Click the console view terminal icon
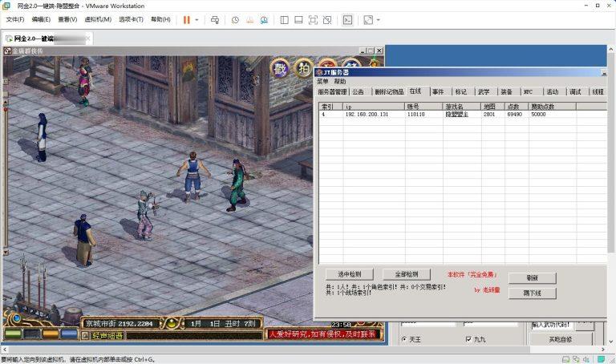The height and width of the screenshot is (364, 616). (347, 19)
